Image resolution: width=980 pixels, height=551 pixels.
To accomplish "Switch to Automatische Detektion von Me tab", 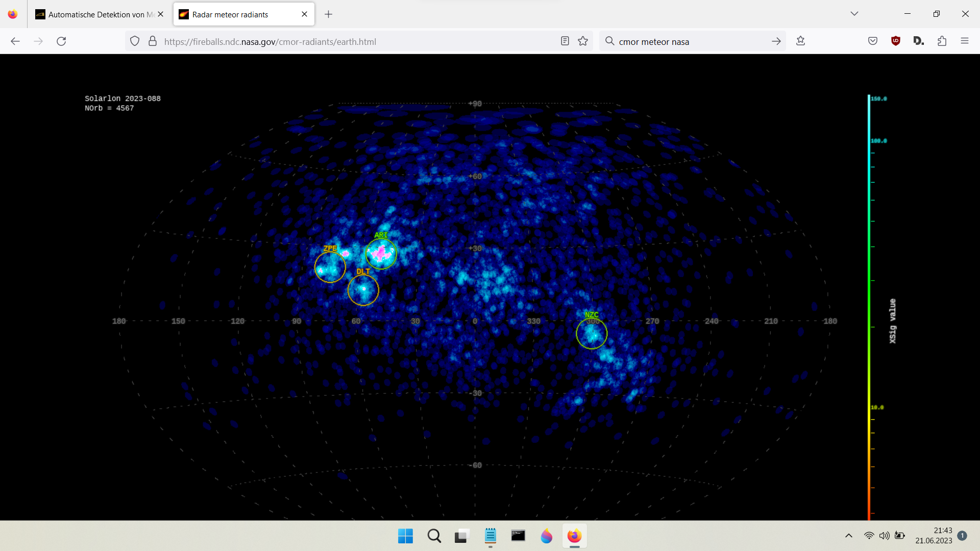I will 100,14.
